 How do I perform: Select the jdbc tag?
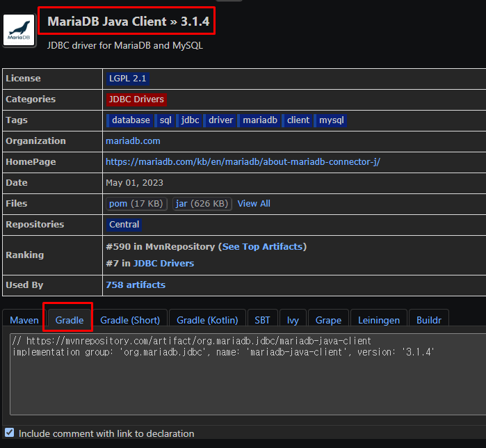(x=190, y=120)
